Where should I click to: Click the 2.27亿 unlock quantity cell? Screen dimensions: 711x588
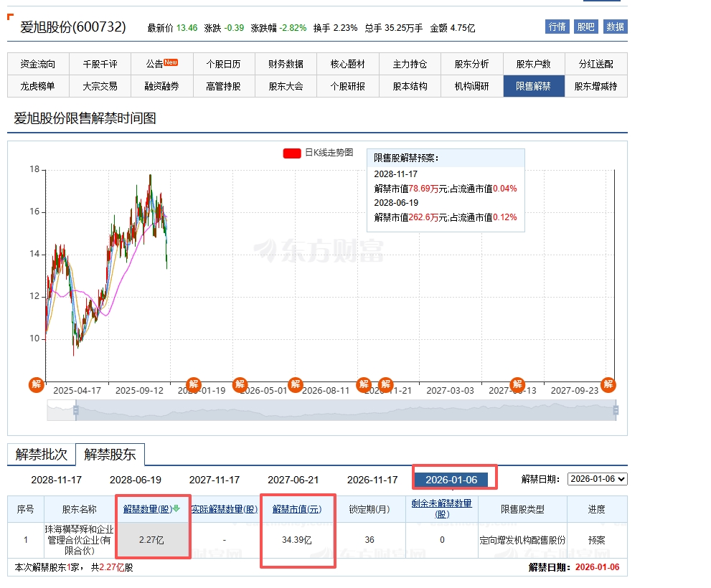tap(151, 540)
